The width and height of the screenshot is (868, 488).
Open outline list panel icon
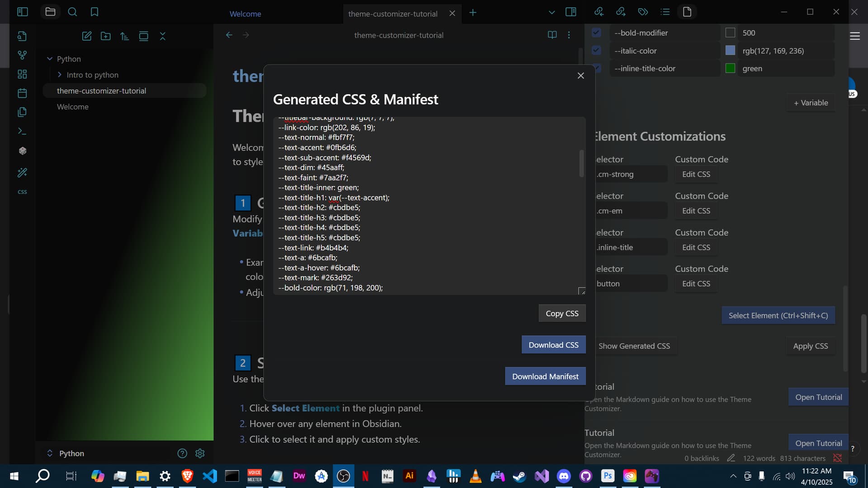coord(665,12)
